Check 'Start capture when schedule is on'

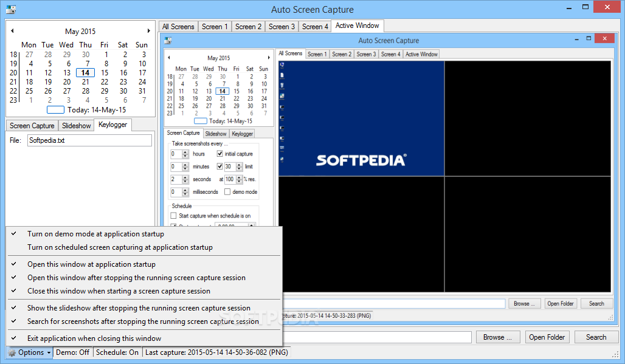(x=173, y=216)
